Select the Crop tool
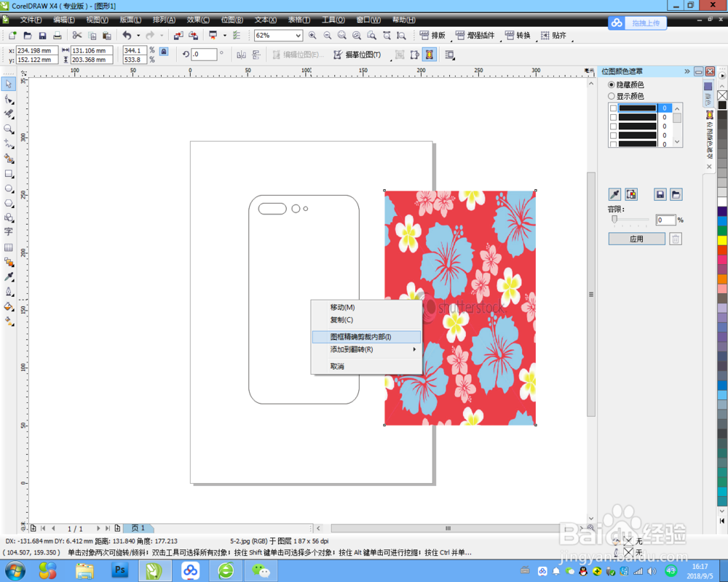This screenshot has height=582, width=728. 9,113
